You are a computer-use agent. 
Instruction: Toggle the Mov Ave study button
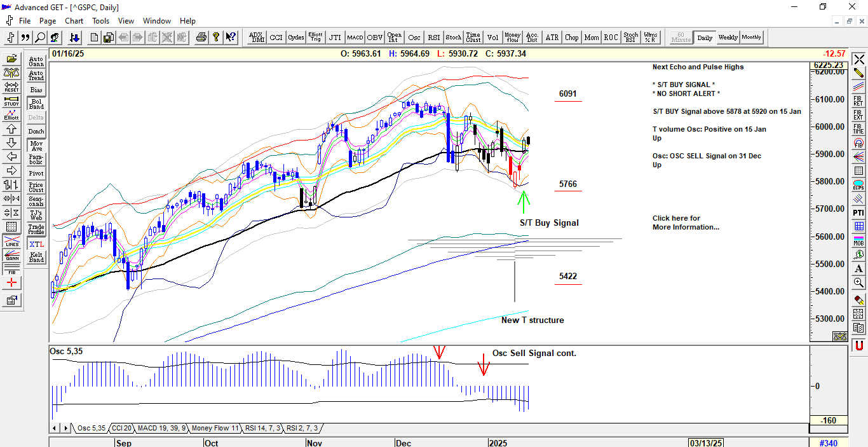point(36,146)
